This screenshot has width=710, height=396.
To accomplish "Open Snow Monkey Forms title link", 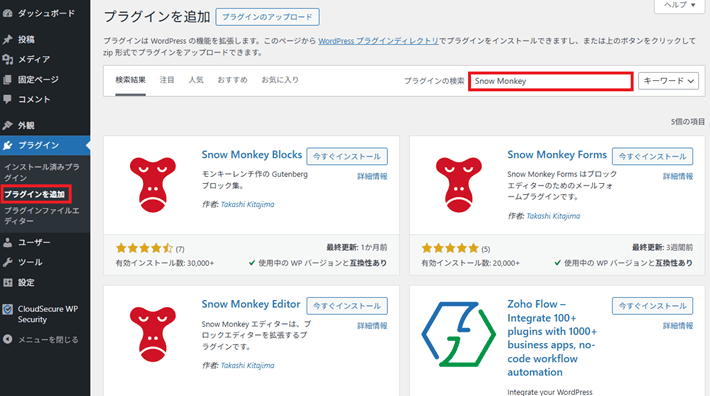I will (557, 155).
